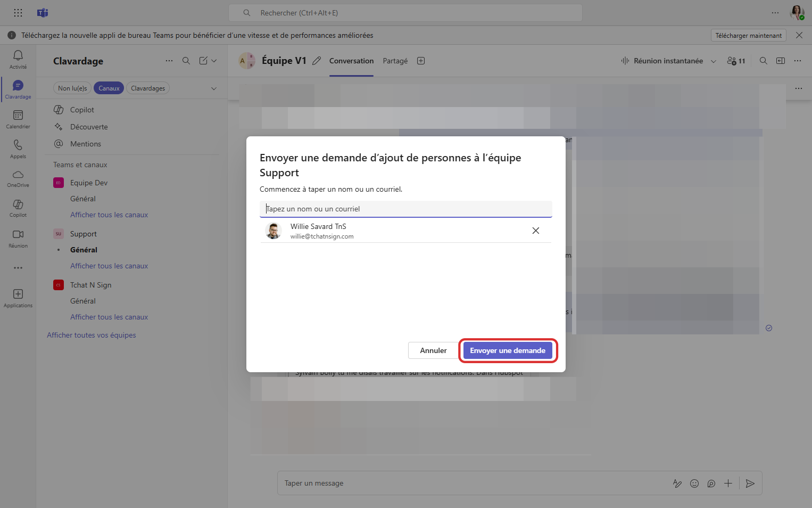Edit the Équipe V1 name pencil
Screen dimensions: 812x508
coord(317,61)
